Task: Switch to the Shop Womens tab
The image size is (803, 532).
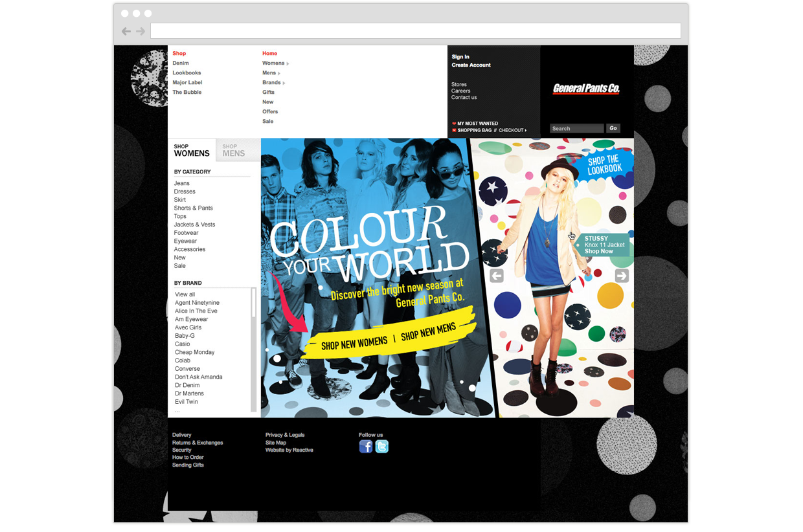Action: click(192, 150)
